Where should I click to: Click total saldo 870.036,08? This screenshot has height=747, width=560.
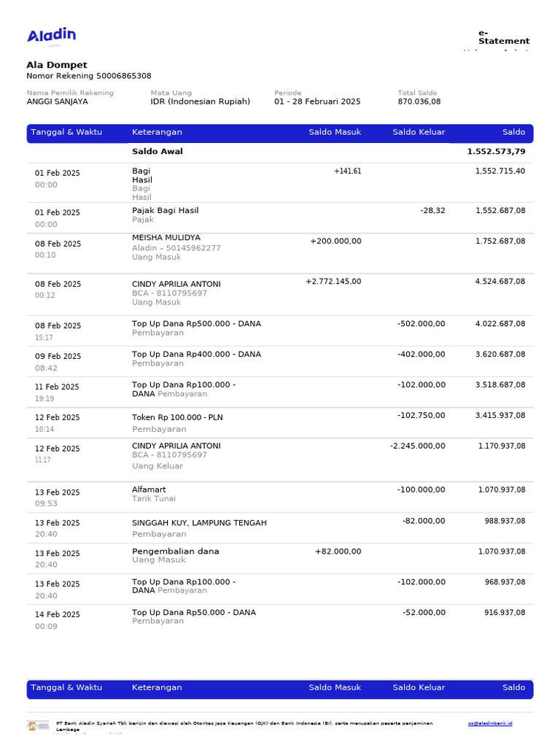[x=419, y=101]
